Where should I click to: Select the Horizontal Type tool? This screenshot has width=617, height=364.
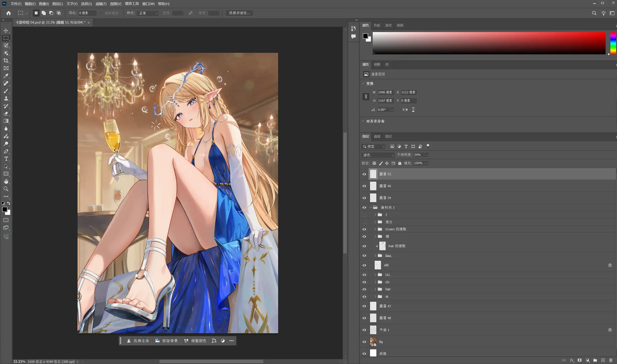[x=6, y=159]
